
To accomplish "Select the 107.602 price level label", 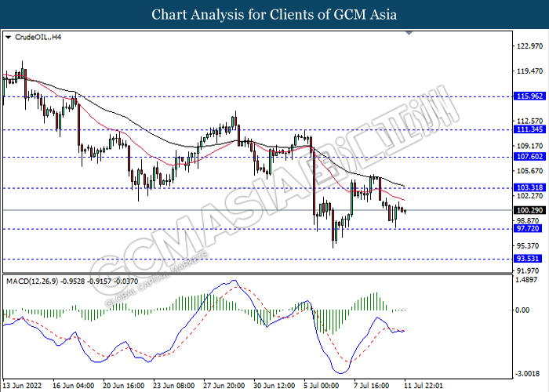I will (529, 157).
